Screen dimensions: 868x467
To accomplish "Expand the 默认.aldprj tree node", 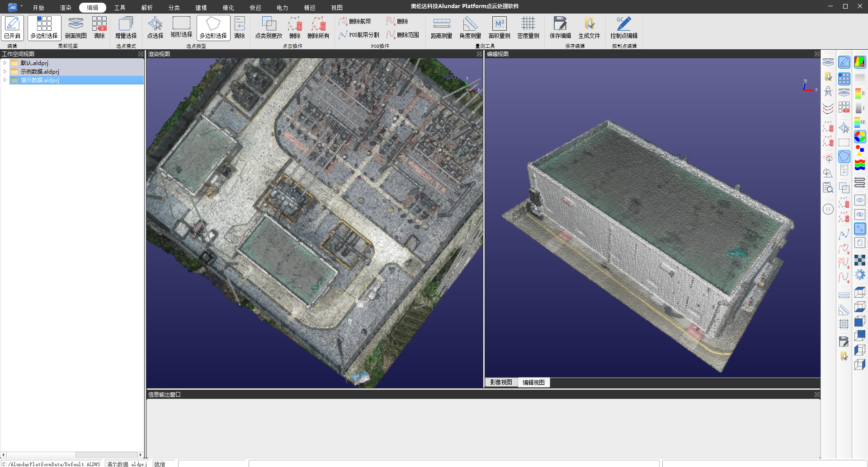I will click(5, 63).
